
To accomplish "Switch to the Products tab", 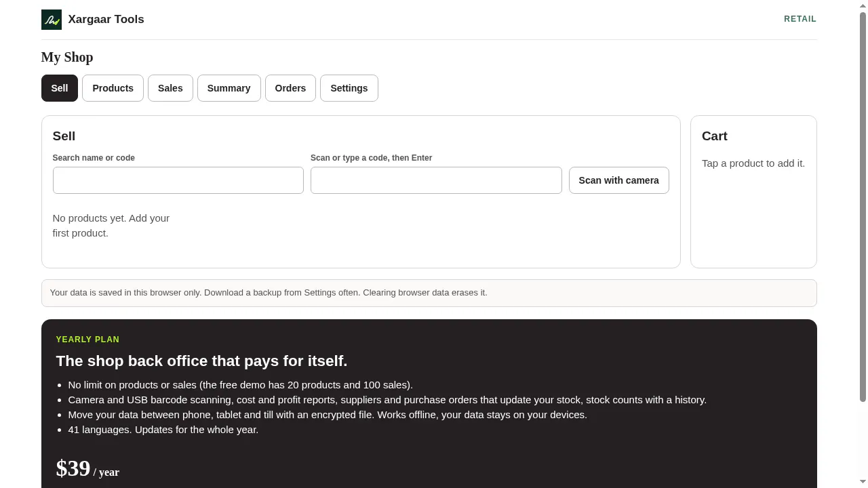I will coord(113,88).
